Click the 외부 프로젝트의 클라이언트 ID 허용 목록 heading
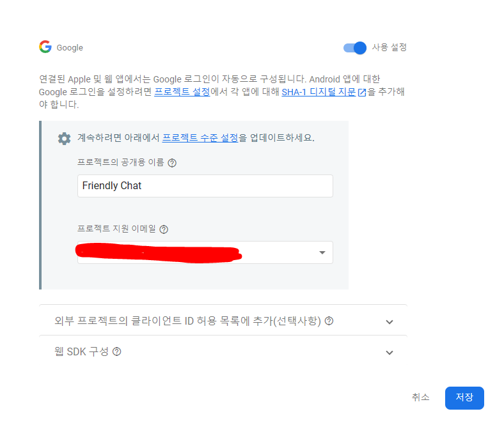Image resolution: width=504 pixels, height=432 pixels. [187, 321]
